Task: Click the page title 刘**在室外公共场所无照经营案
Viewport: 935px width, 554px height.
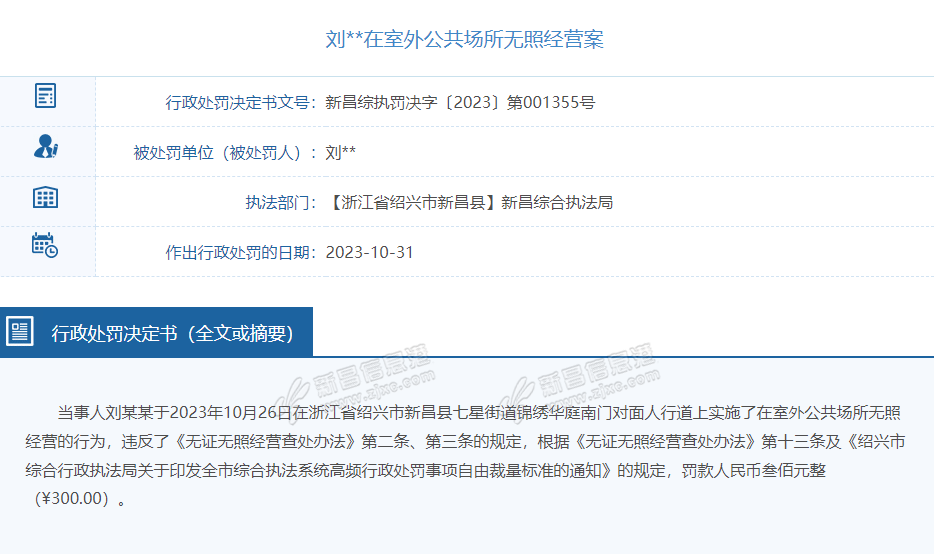Action: point(465,39)
